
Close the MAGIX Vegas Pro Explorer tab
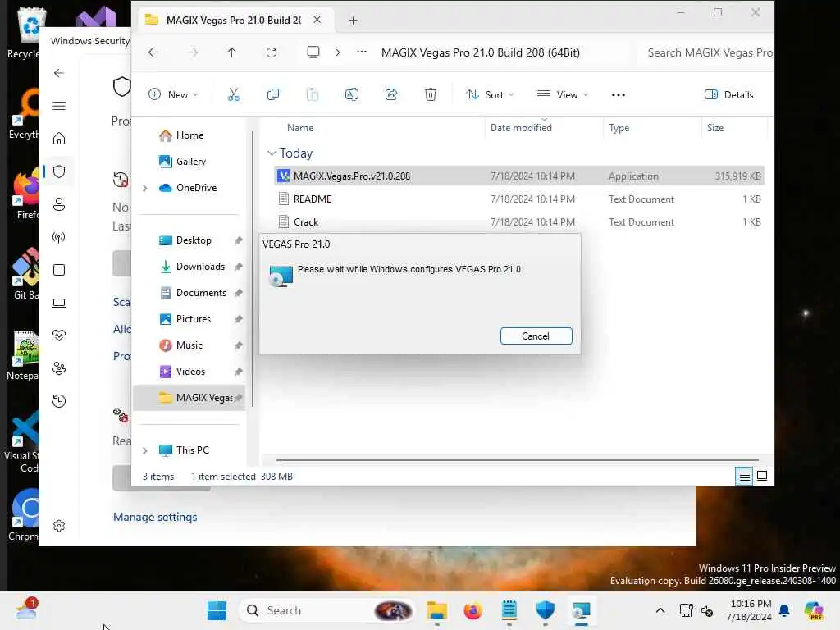pyautogui.click(x=317, y=20)
